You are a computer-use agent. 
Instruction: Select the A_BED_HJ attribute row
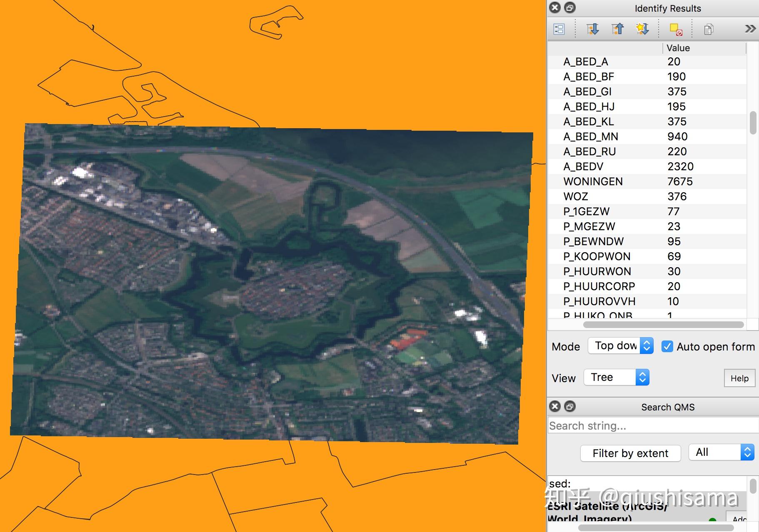pyautogui.click(x=647, y=107)
